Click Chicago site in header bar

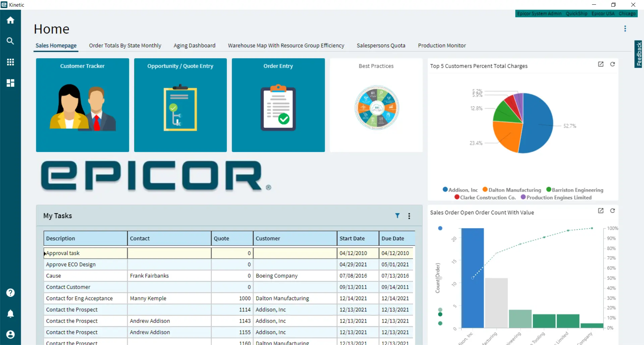point(627,14)
